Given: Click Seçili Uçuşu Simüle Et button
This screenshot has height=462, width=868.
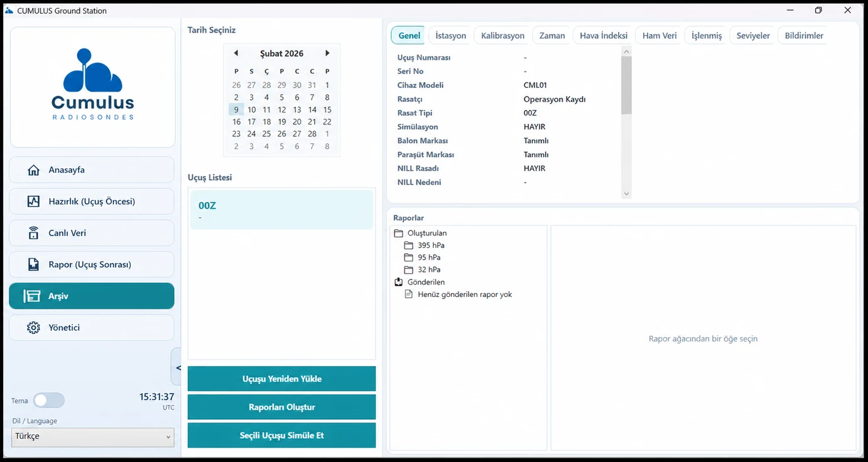Looking at the screenshot, I should click(282, 436).
